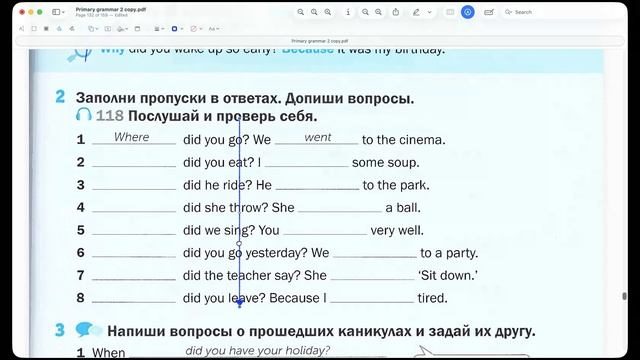Select the Highlight pen tool

(416, 12)
